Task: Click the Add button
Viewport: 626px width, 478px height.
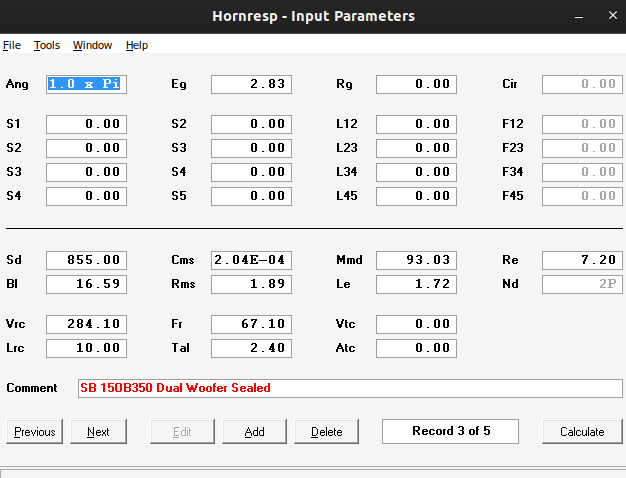Action: pyautogui.click(x=254, y=431)
